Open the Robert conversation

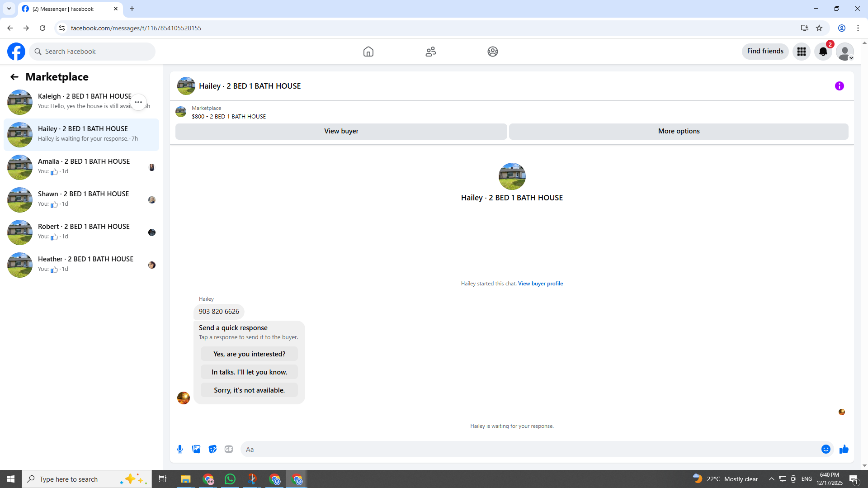pyautogui.click(x=81, y=232)
